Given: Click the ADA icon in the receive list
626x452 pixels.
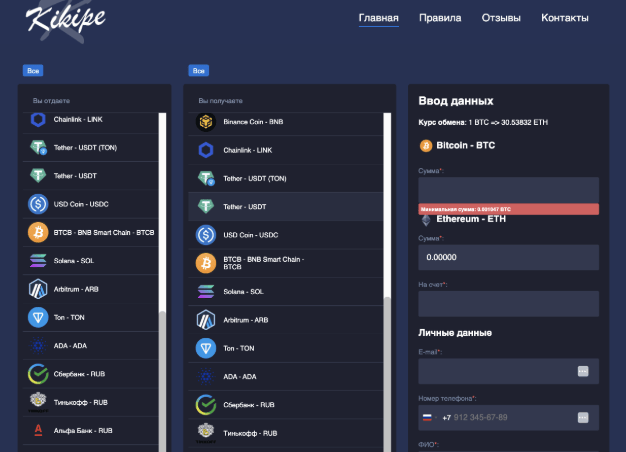Looking at the screenshot, I should click(206, 377).
